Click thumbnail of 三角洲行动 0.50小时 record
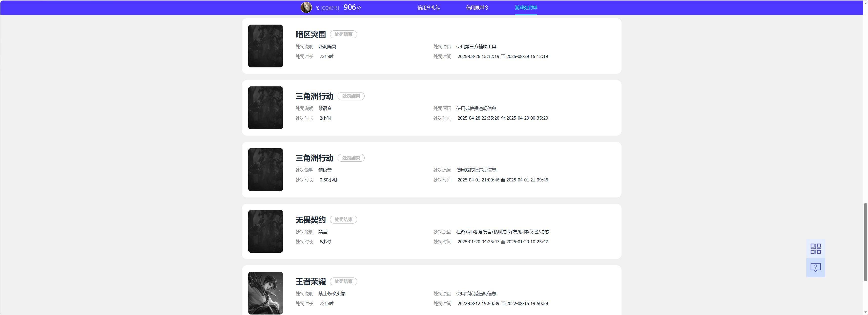The height and width of the screenshot is (315, 868). pyautogui.click(x=265, y=170)
